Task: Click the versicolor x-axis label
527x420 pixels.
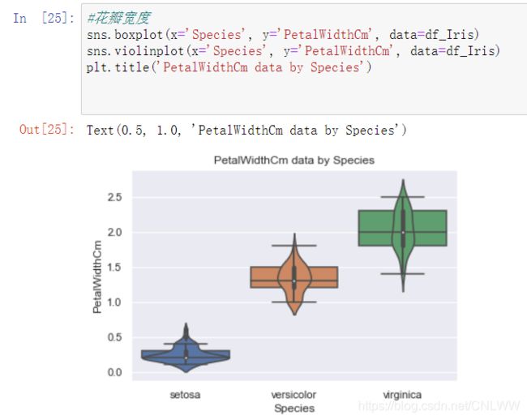Action: (x=293, y=395)
